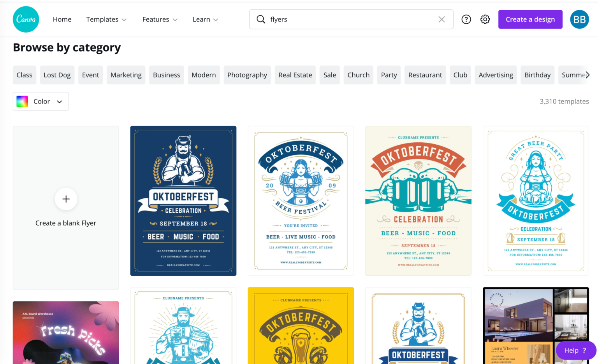Image resolution: width=598 pixels, height=364 pixels.
Task: Open the navy blue Oktoberfest Celebration template
Action: tap(183, 201)
